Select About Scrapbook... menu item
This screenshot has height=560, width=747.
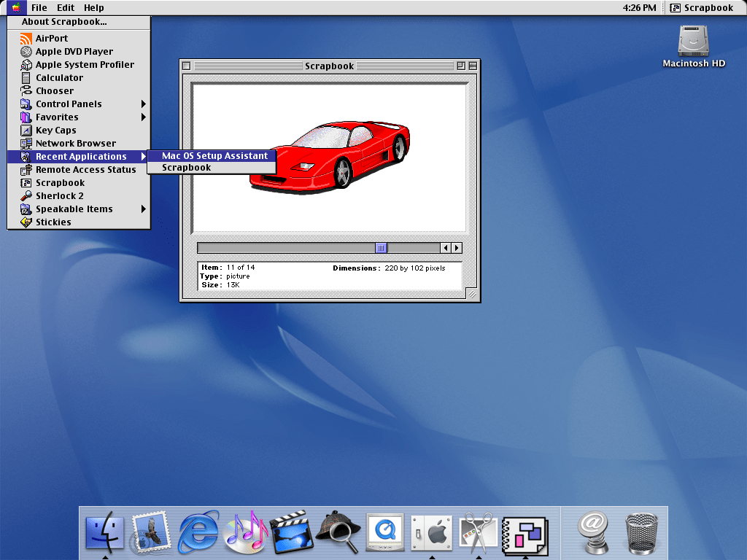click(x=64, y=22)
